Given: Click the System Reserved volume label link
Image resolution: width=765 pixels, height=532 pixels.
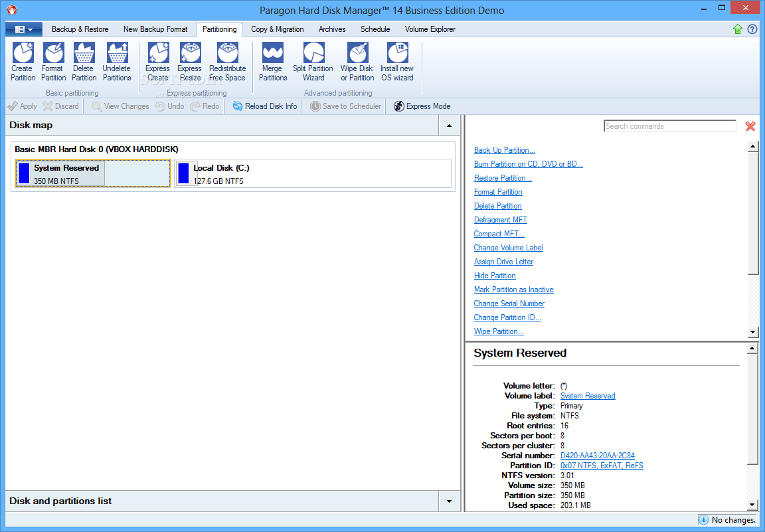Looking at the screenshot, I should click(x=588, y=396).
